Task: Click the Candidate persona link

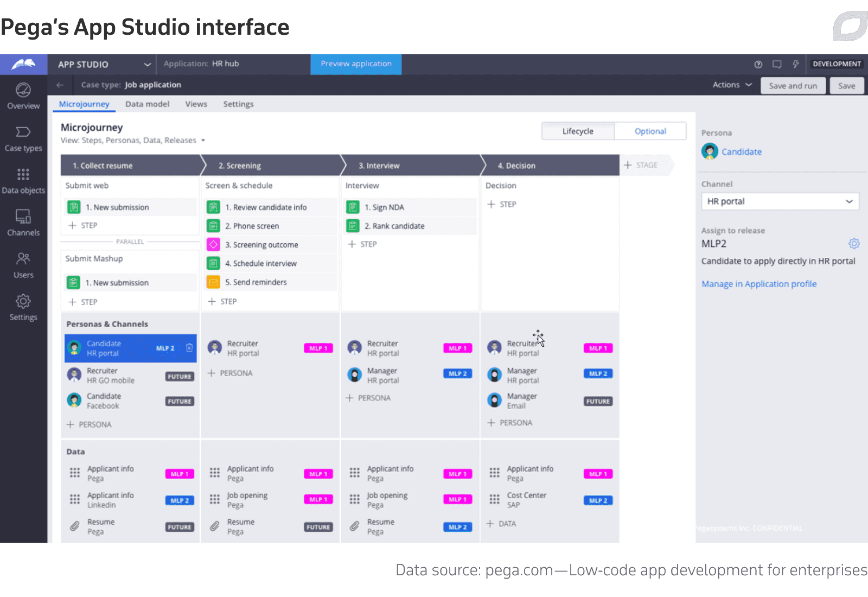Action: coord(742,151)
